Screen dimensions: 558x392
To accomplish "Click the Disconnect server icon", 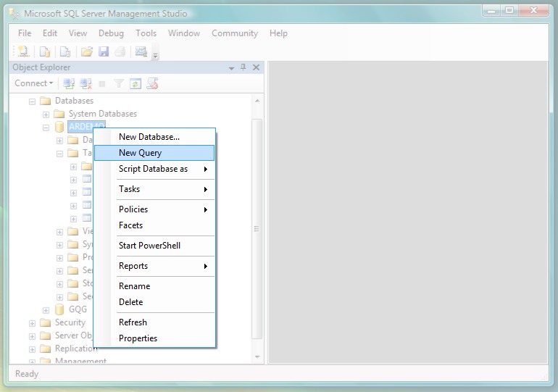I will (86, 84).
